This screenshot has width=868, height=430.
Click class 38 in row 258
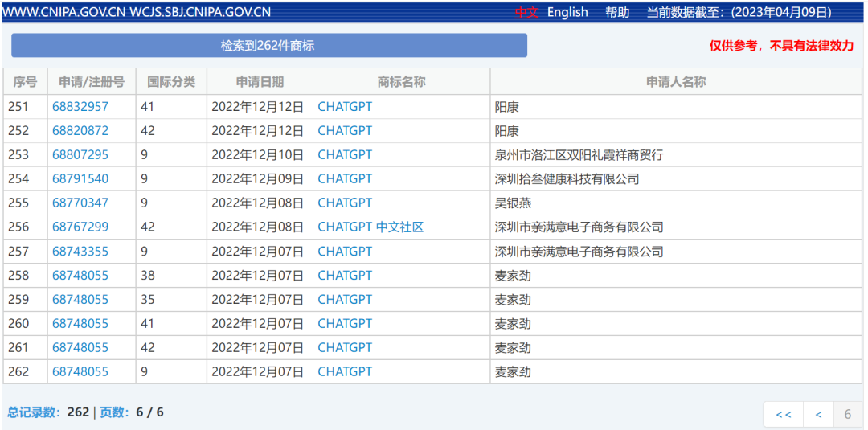point(148,275)
